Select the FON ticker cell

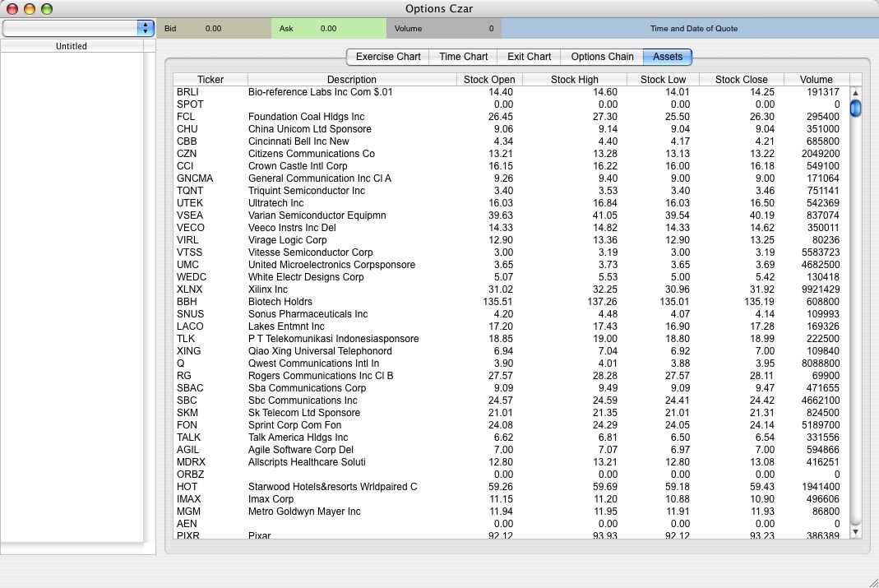(x=187, y=425)
